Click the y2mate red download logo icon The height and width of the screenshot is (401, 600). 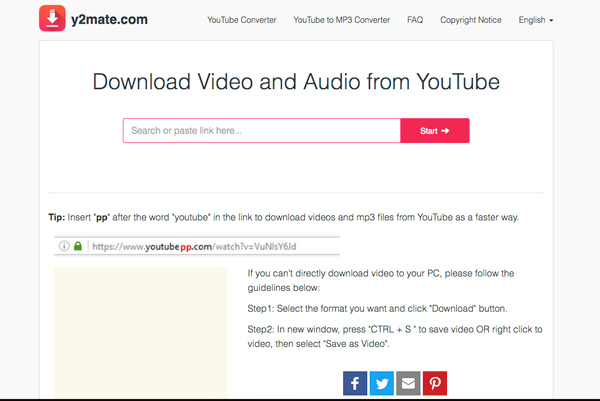pos(52,18)
